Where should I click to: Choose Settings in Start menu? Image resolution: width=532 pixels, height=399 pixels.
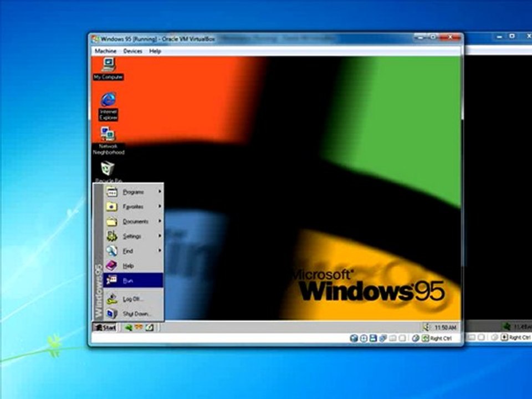pos(134,236)
